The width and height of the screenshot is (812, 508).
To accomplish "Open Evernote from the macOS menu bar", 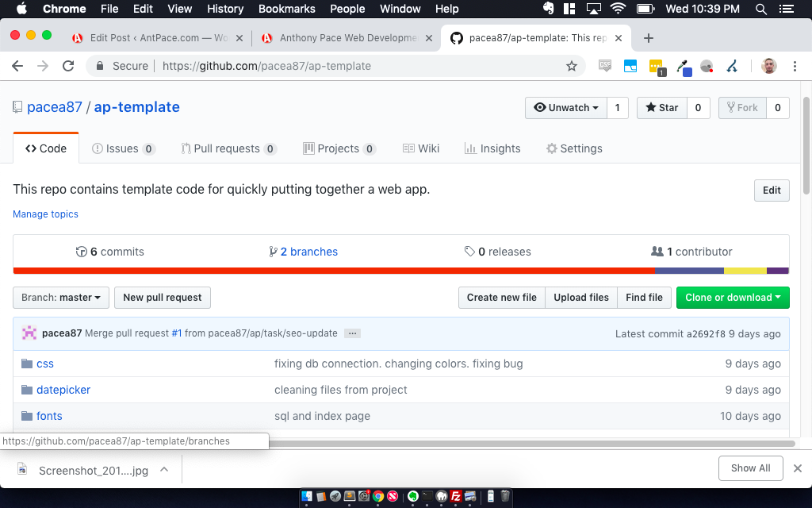I will coord(549,8).
